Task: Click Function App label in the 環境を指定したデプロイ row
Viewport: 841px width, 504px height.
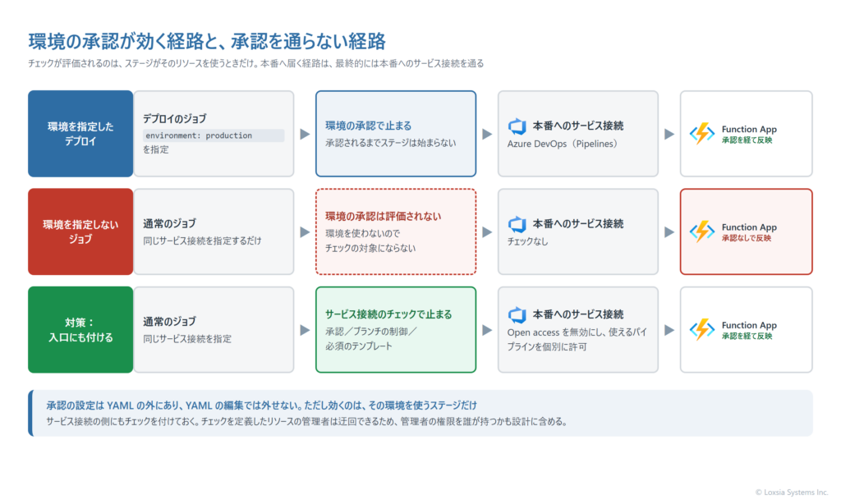Action: coord(749,129)
